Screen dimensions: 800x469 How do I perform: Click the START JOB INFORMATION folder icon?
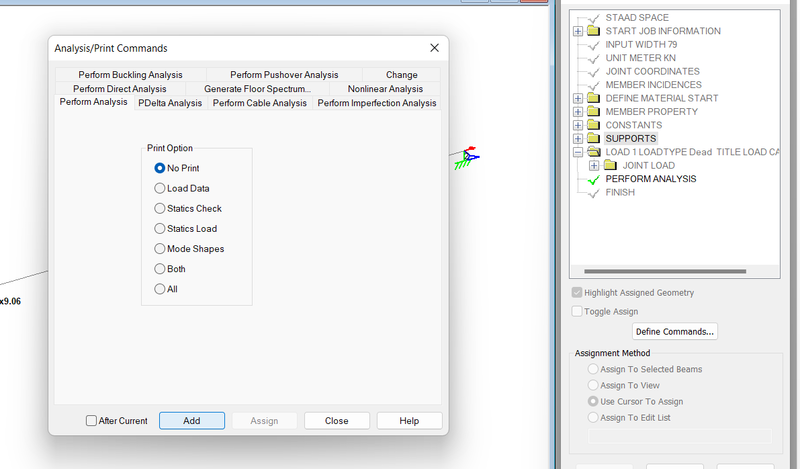pyautogui.click(x=593, y=31)
